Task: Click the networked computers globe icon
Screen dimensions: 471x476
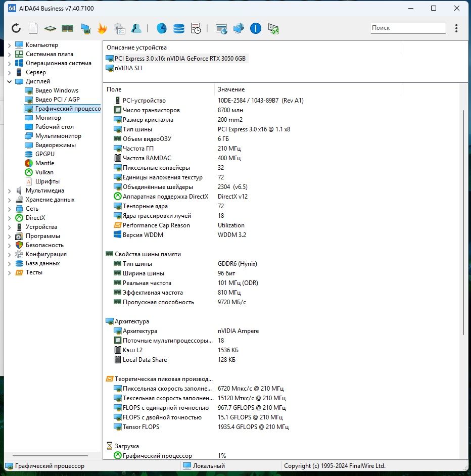Action: pos(239,28)
